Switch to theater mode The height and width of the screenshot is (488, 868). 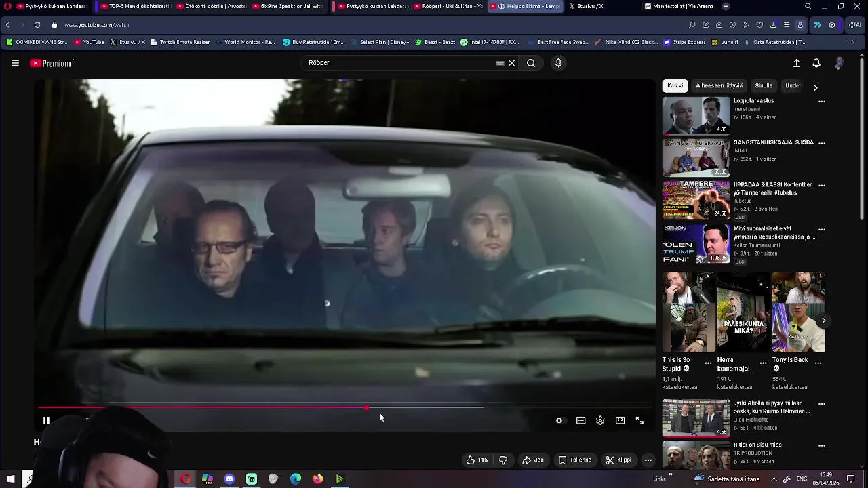pyautogui.click(x=620, y=420)
